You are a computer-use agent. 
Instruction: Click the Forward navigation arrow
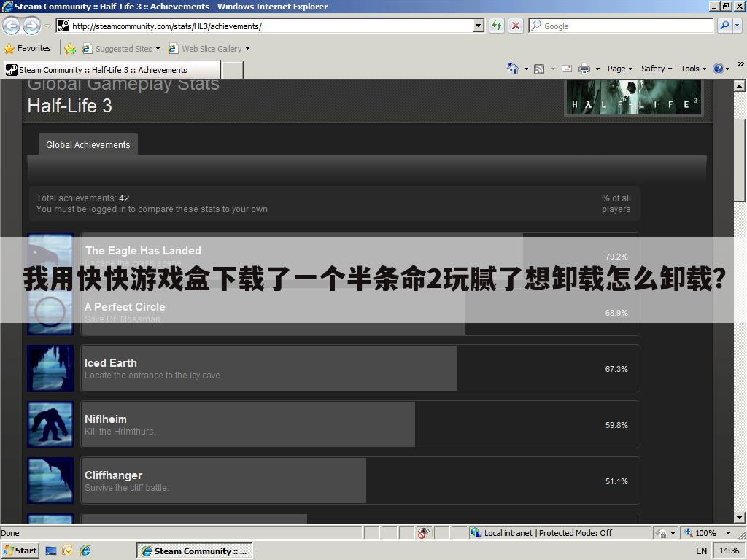click(32, 26)
